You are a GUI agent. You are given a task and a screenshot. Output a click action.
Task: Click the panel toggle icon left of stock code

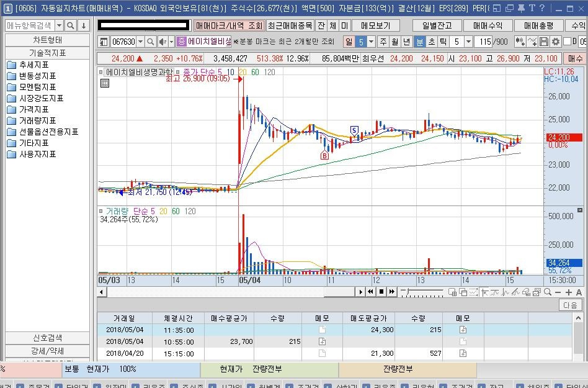point(104,42)
